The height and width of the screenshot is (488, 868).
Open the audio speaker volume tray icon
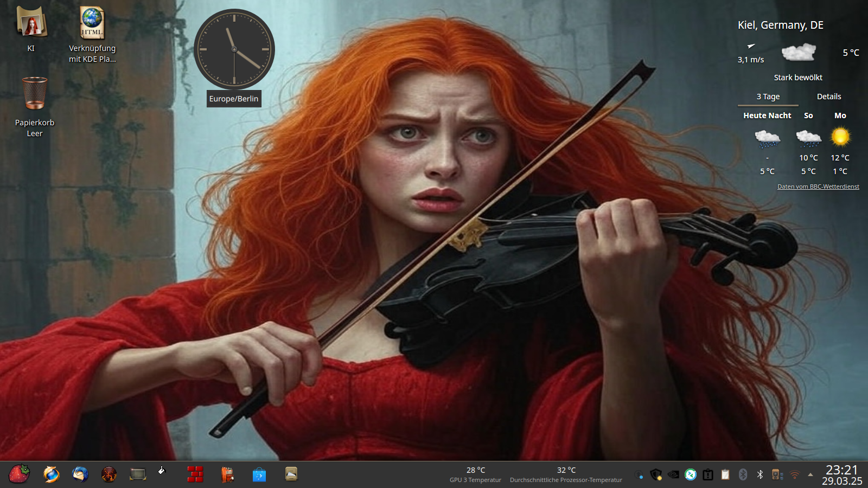tap(777, 475)
